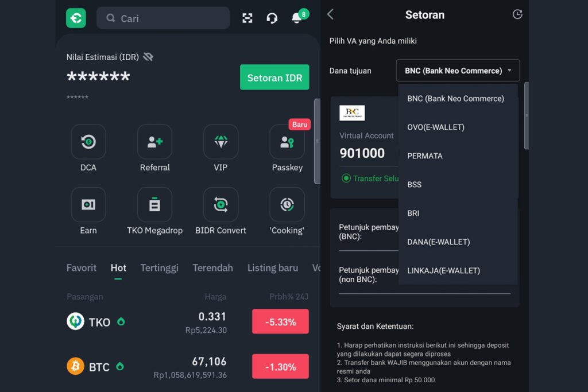The width and height of the screenshot is (588, 392).
Task: Click the Baru badge on Passkey
Action: coord(300,125)
